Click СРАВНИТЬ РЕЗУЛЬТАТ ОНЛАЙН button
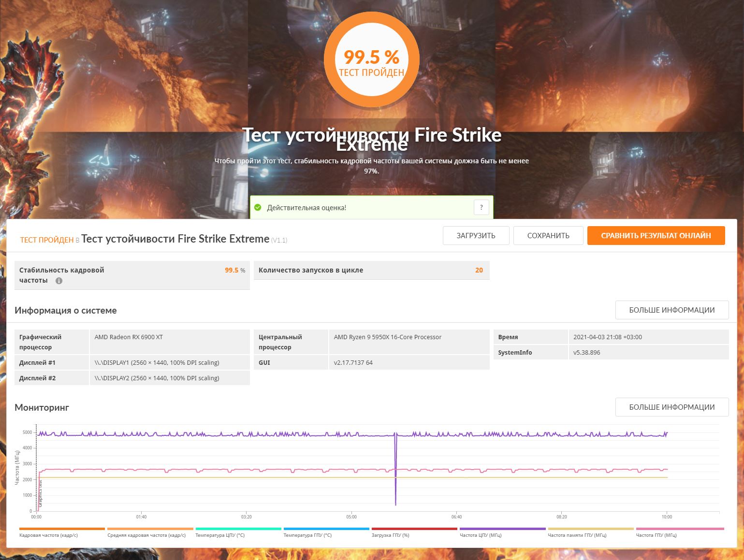Viewport: 744px width, 560px height. 656,235
